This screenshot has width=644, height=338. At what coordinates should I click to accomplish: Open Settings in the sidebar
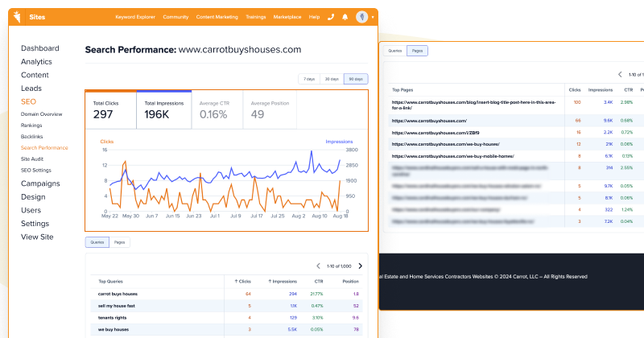[35, 224]
